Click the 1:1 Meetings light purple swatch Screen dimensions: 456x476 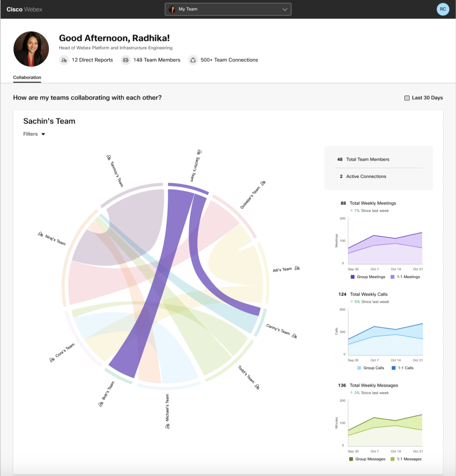(x=392, y=277)
